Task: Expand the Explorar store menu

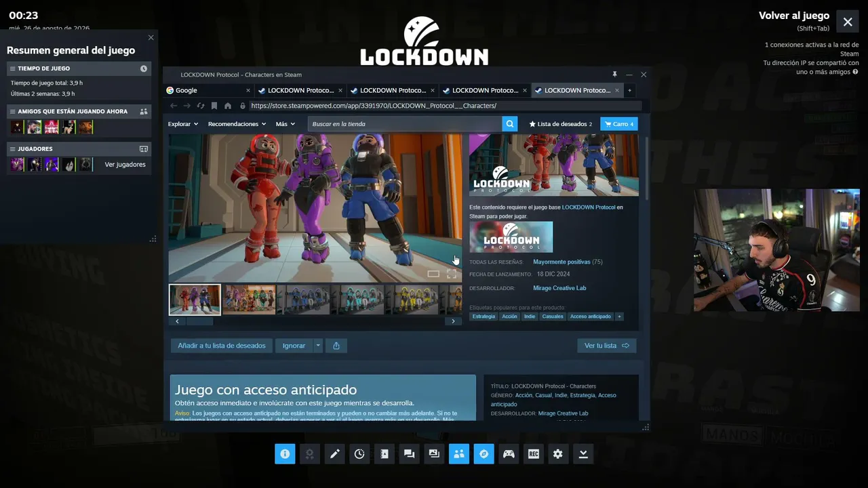Action: pyautogui.click(x=183, y=124)
